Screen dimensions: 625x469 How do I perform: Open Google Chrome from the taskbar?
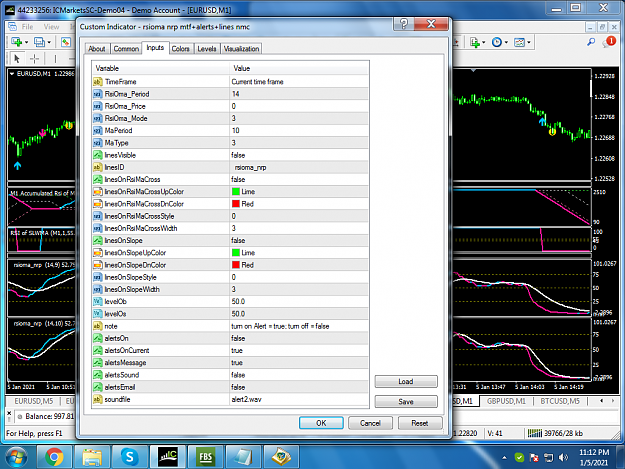tap(54, 457)
